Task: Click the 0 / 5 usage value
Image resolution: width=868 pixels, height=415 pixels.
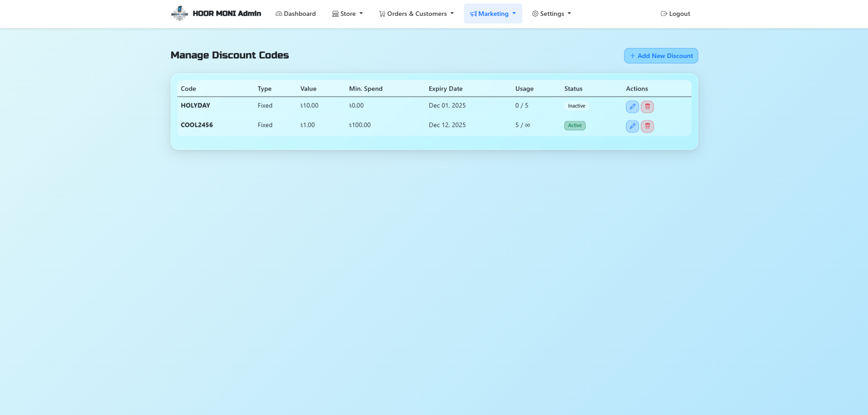Action: click(x=522, y=106)
